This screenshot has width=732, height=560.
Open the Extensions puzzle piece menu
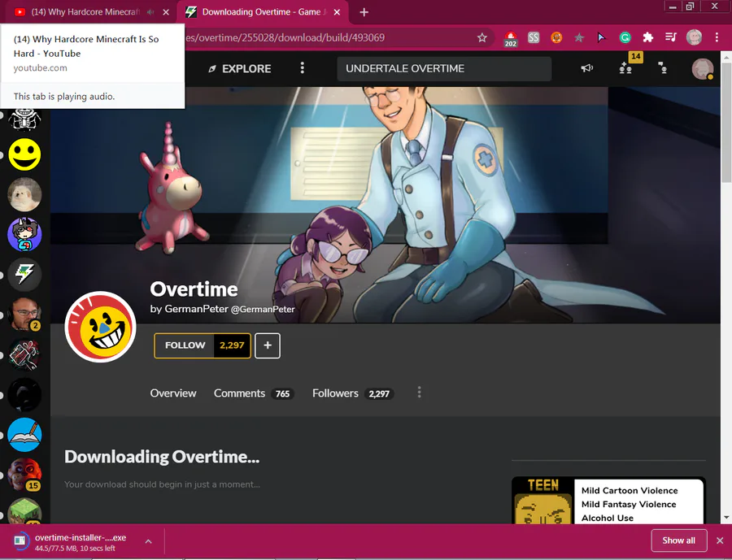pos(648,38)
